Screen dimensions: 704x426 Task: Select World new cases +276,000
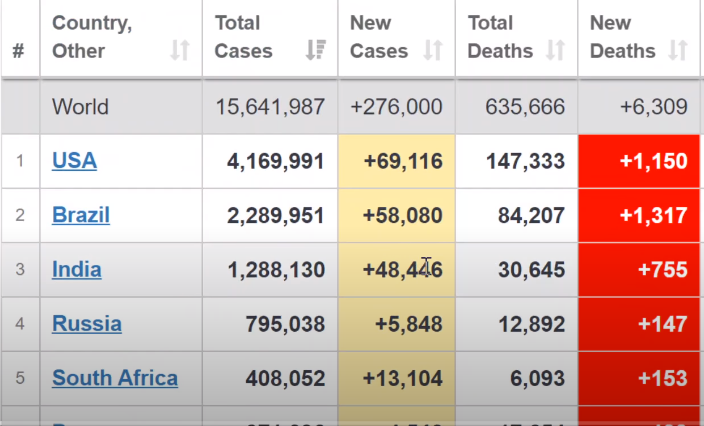coord(396,107)
